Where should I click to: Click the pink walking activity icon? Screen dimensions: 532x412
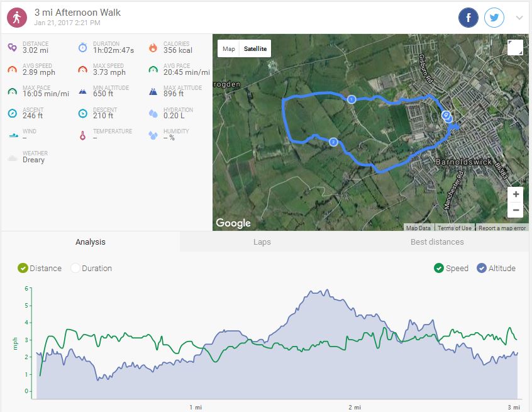(x=17, y=18)
